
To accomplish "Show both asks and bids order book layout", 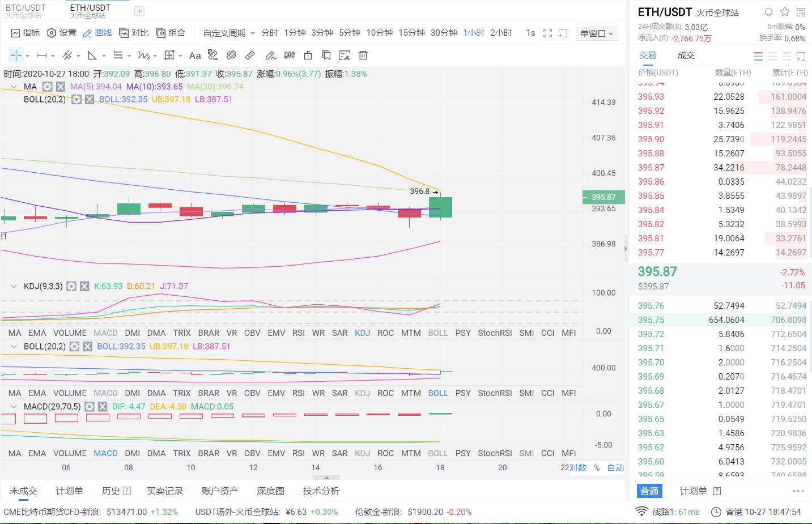I will pos(758,56).
